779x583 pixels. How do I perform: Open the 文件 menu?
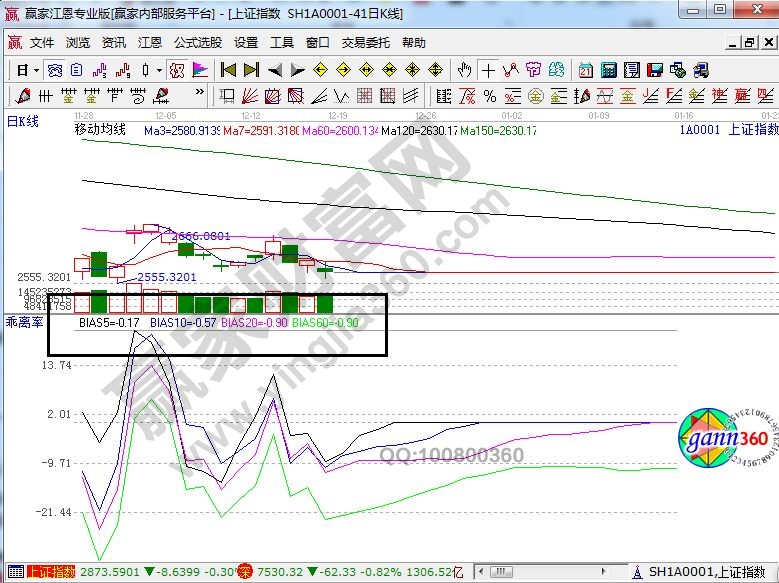click(42, 43)
